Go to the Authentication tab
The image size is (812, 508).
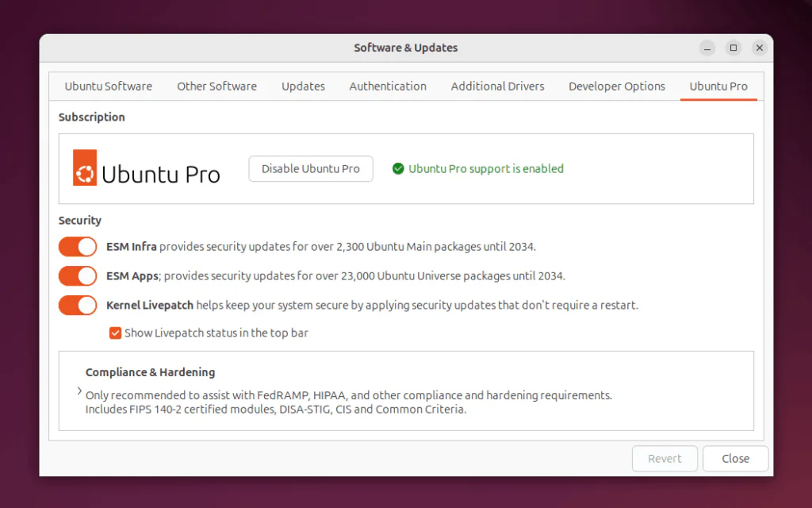click(x=388, y=86)
